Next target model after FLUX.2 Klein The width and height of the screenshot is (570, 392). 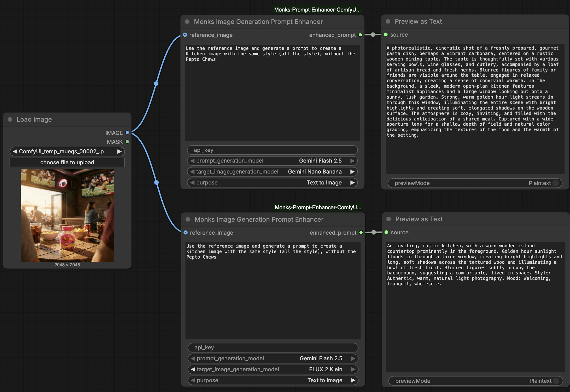coord(353,370)
